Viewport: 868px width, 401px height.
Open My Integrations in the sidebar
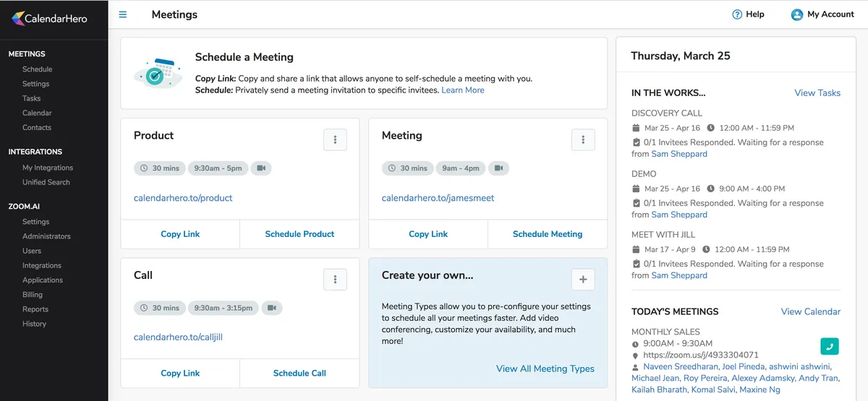pos(48,168)
